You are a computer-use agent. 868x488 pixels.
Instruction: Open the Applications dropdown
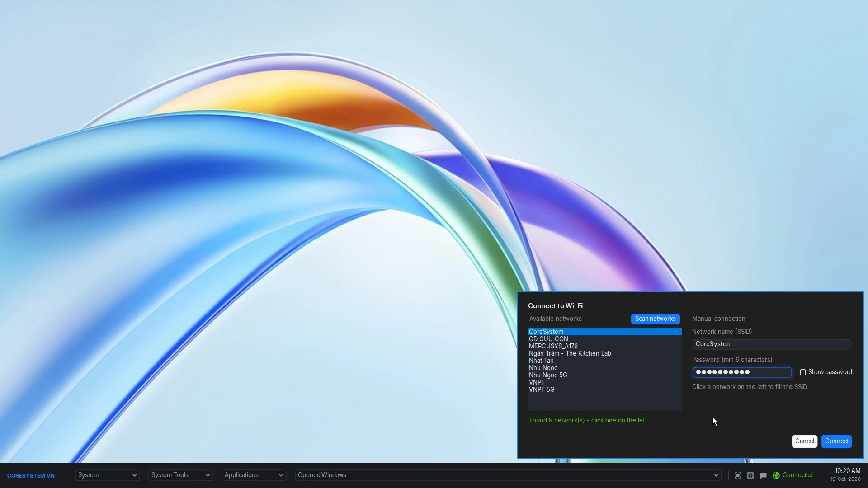click(254, 475)
